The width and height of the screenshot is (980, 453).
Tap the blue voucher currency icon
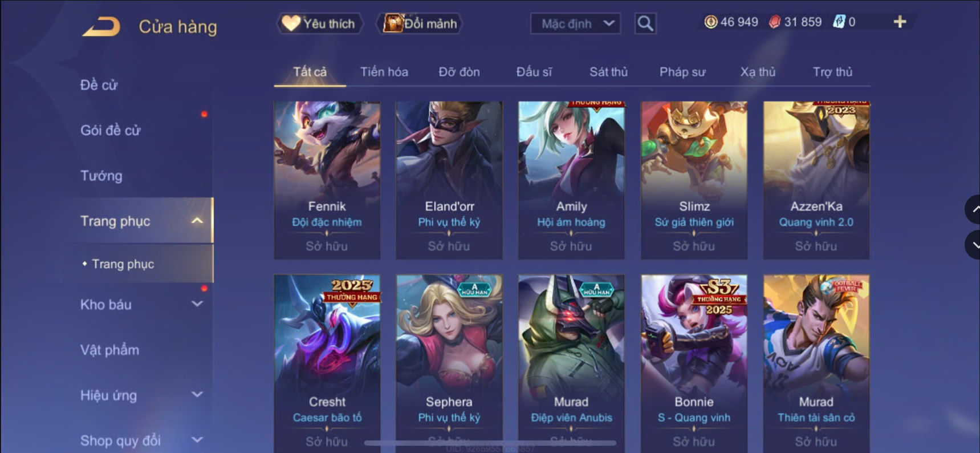[839, 22]
